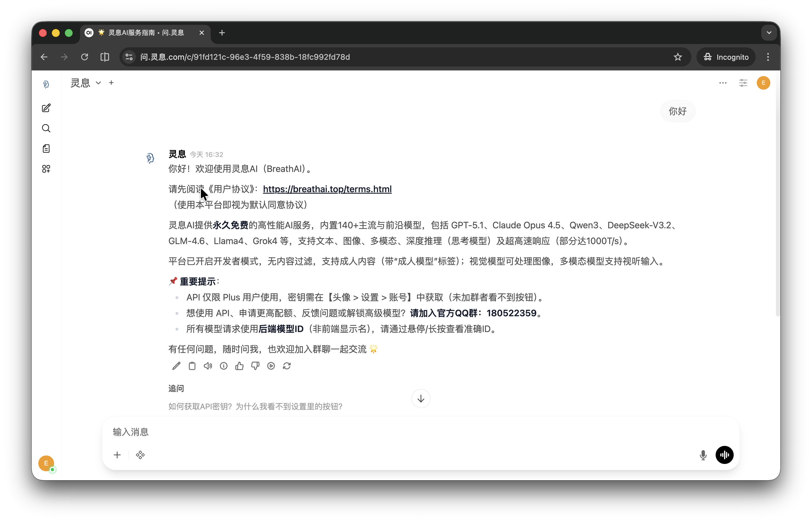This screenshot has width=812, height=522.
Task: Open the search icon in the sidebar
Action: coord(46,128)
